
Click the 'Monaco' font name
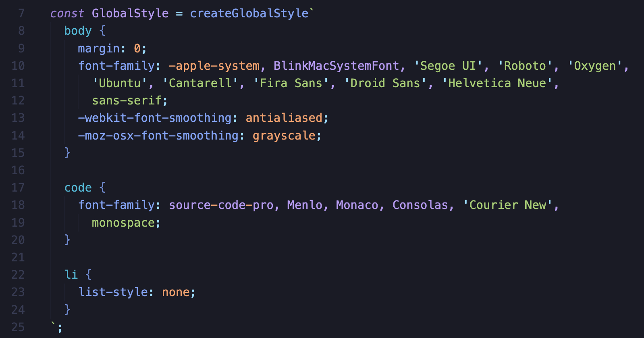(x=357, y=205)
